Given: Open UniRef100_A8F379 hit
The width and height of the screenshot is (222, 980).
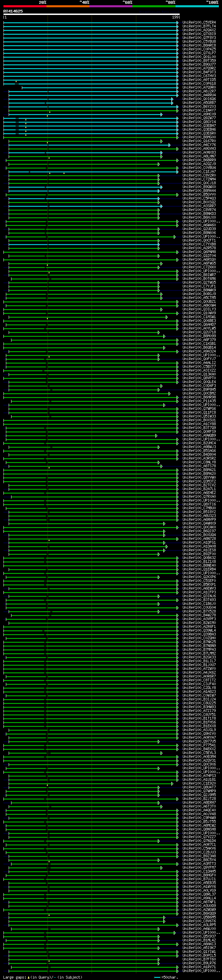Looking at the screenshot, I should [x=199, y=340].
